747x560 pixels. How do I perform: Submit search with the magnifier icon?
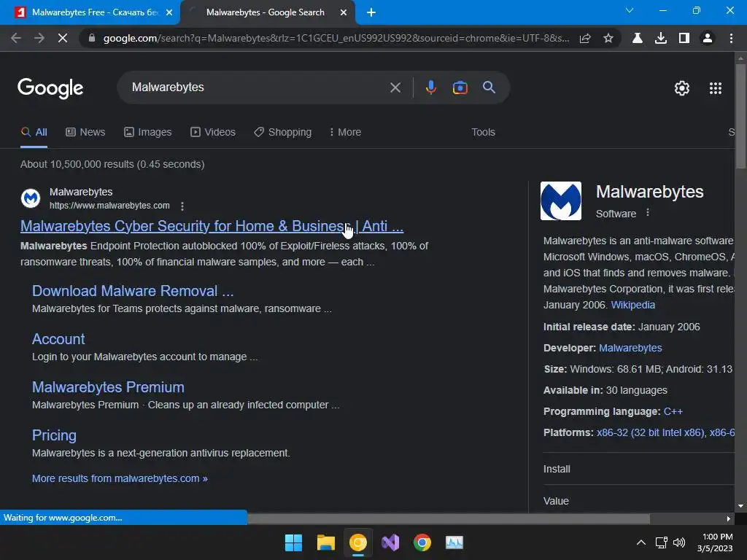[489, 87]
